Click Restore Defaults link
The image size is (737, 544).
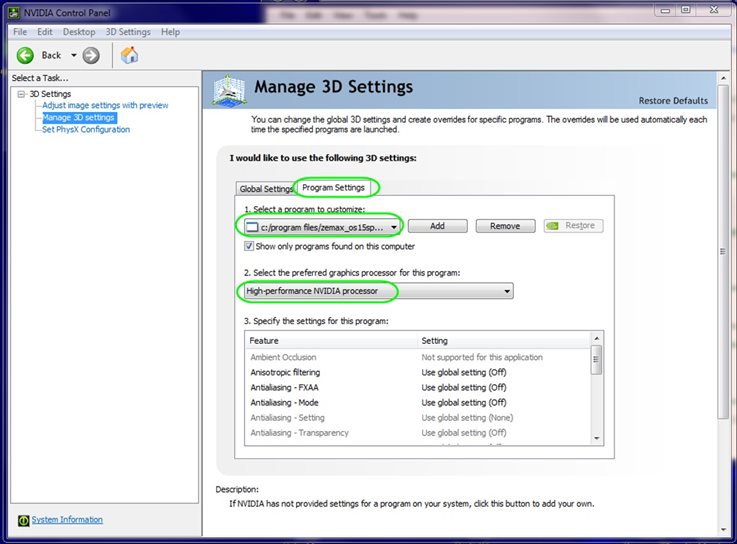pyautogui.click(x=673, y=101)
